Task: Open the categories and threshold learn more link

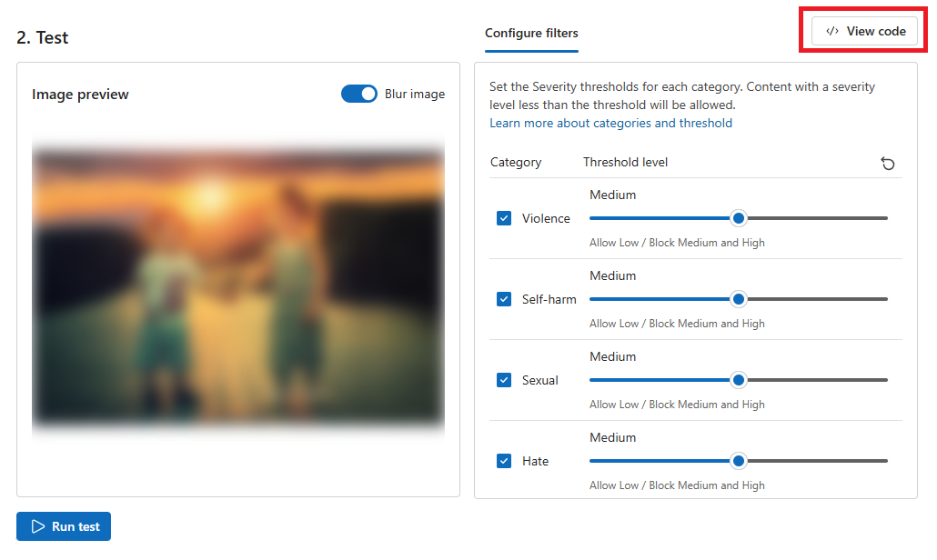Action: (610, 123)
